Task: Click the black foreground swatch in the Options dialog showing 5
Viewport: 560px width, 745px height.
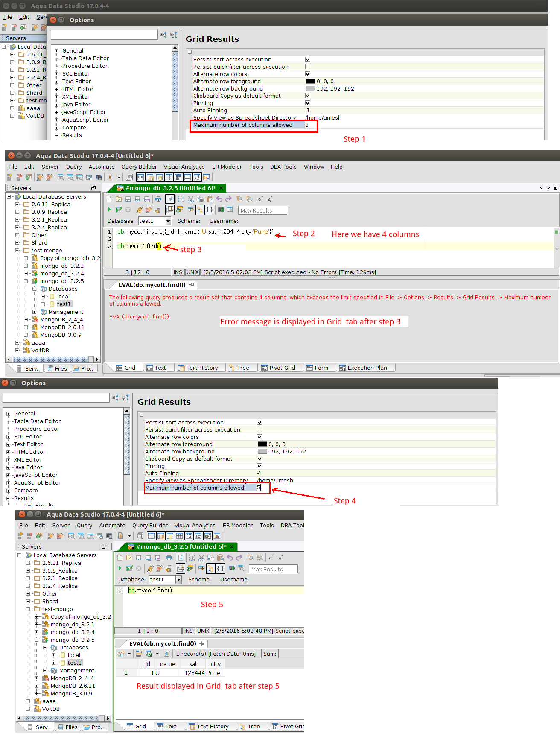Action: tap(262, 444)
